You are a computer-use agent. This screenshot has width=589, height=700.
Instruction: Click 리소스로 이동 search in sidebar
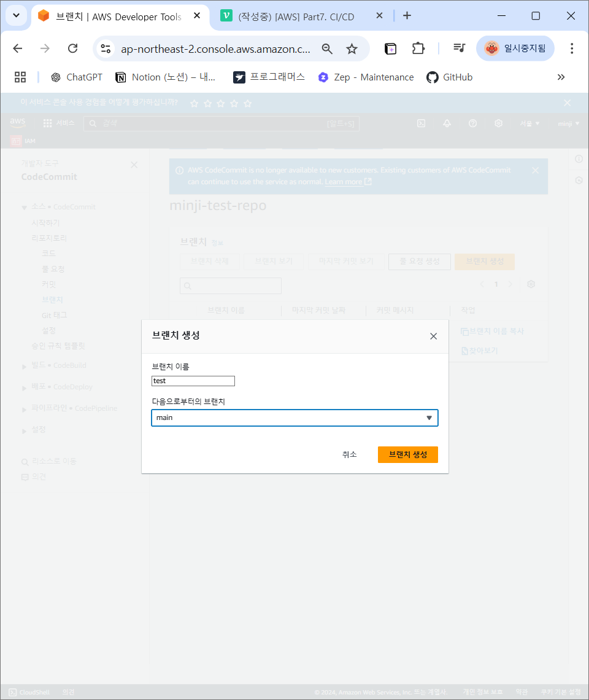49,461
